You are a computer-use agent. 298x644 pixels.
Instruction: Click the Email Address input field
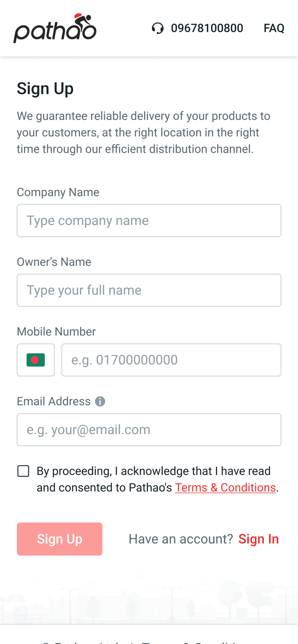pyautogui.click(x=149, y=429)
